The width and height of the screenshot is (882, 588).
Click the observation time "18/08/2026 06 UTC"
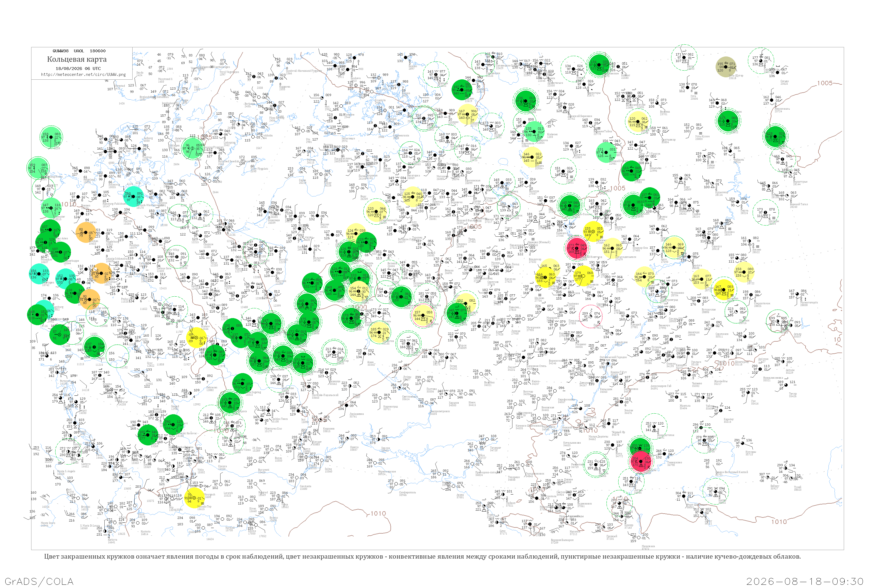pyautogui.click(x=78, y=69)
